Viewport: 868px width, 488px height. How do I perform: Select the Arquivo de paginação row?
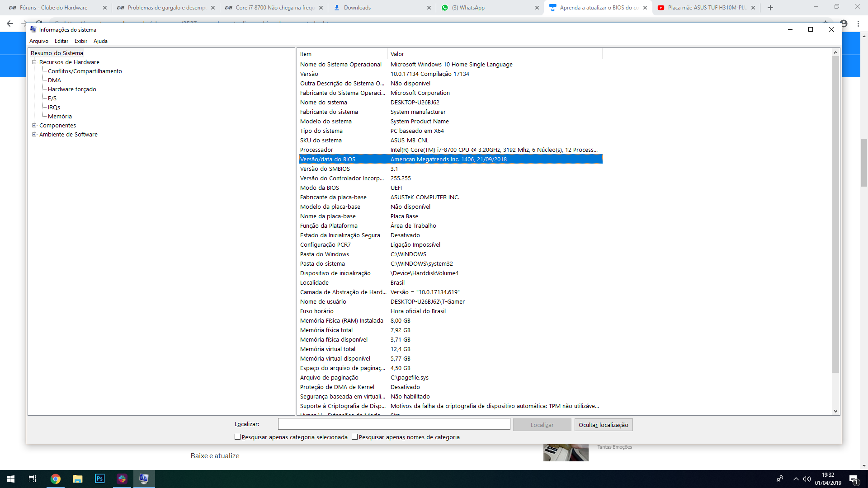451,378
